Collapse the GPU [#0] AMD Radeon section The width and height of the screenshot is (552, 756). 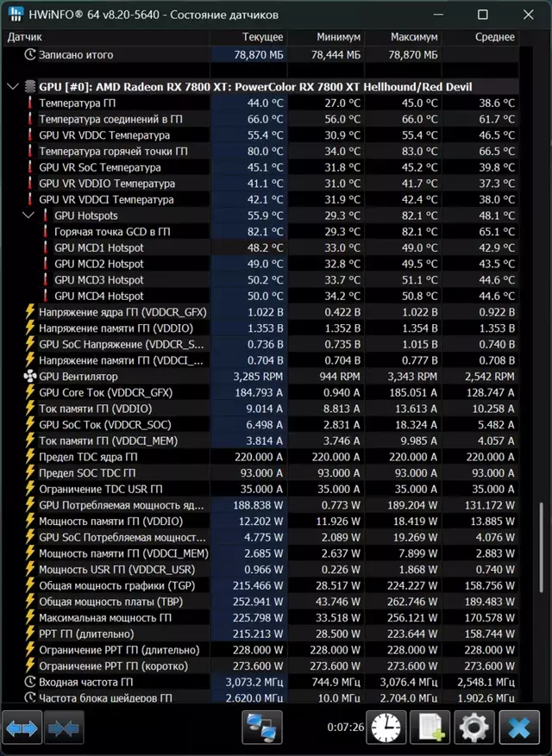pyautogui.click(x=13, y=87)
